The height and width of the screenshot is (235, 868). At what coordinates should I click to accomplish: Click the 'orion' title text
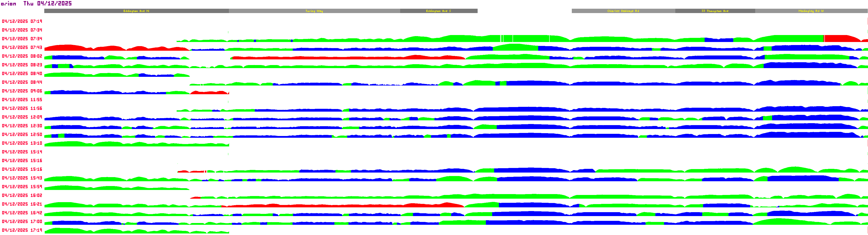point(8,4)
